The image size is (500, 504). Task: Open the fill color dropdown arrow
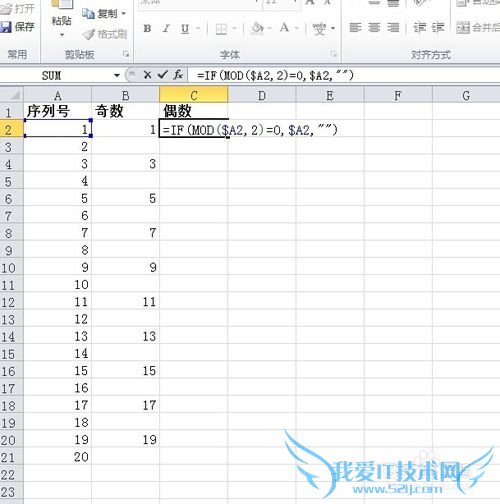click(x=270, y=28)
